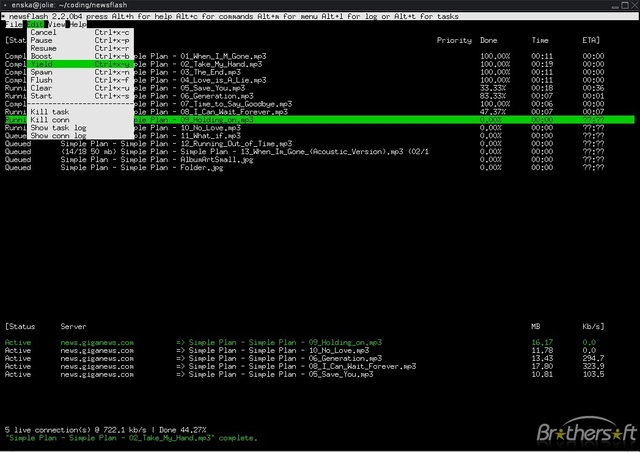The image size is (640, 452).
Task: Maximize the terminal window
Action: [x=625, y=5]
